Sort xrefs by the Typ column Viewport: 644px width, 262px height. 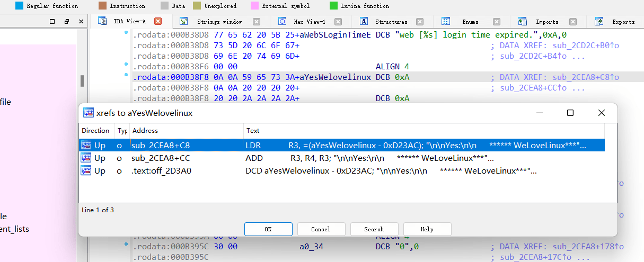click(122, 131)
